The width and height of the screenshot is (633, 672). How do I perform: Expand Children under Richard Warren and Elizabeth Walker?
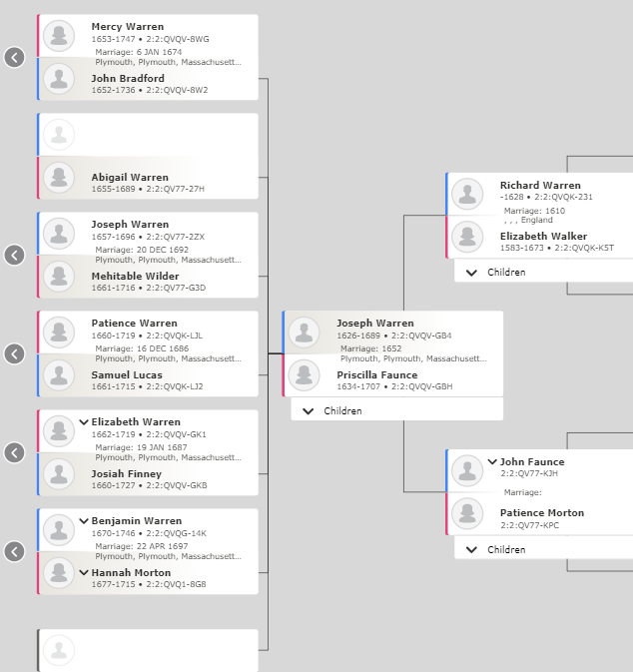tap(543, 272)
